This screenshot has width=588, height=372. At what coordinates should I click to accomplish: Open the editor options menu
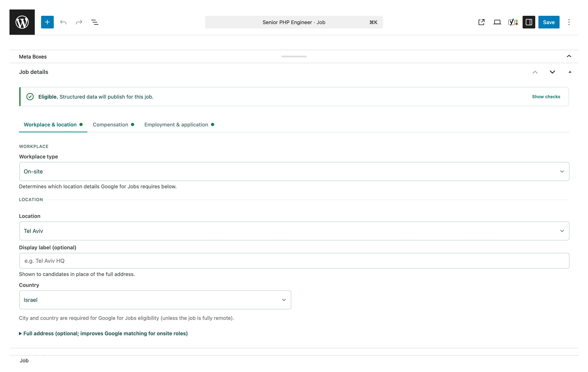569,22
